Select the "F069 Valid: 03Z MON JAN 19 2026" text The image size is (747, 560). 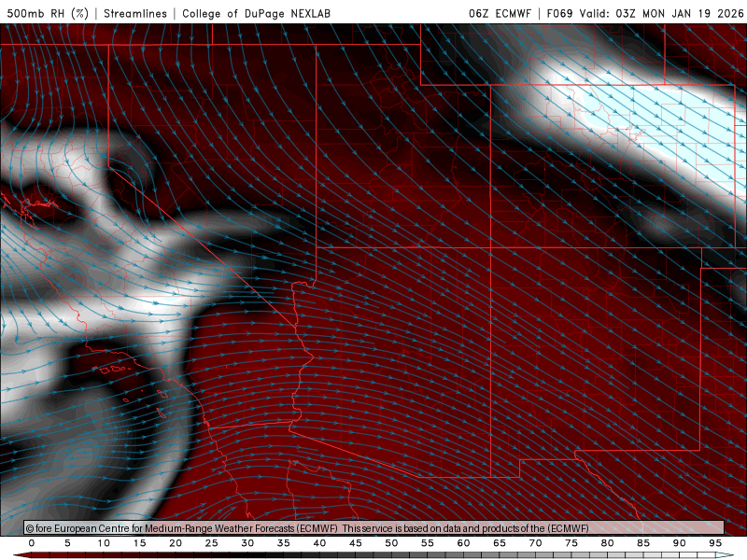(645, 13)
